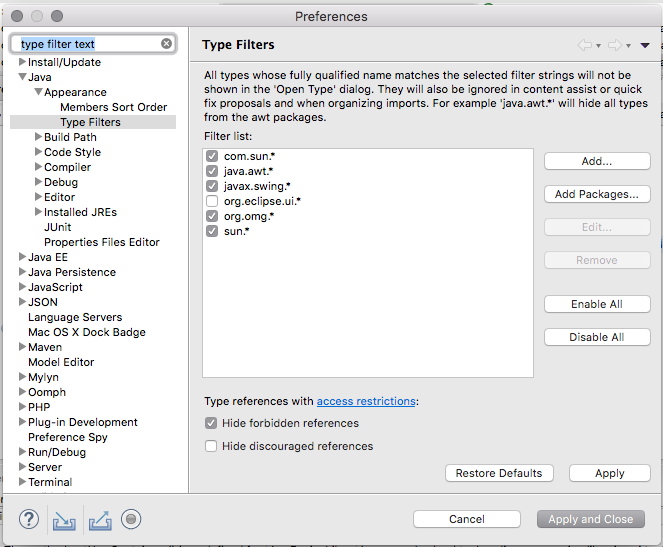Screen dimensions: 663x547
Task: Expand the Maven node
Action: tap(22, 347)
